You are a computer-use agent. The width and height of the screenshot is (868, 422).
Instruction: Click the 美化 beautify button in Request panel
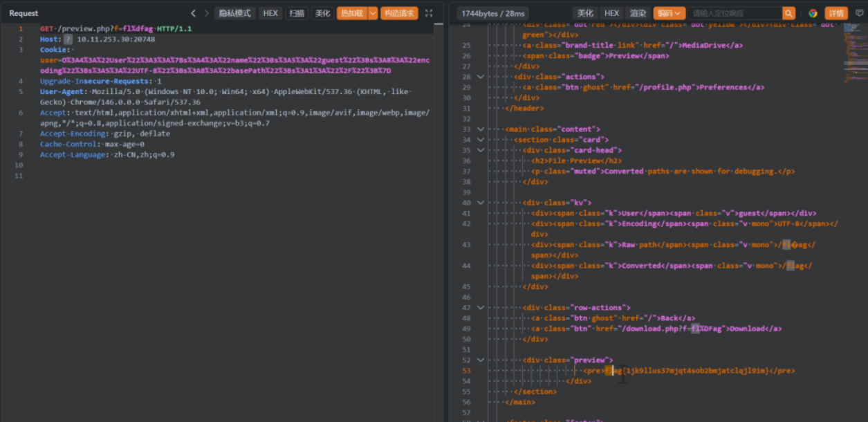click(322, 13)
